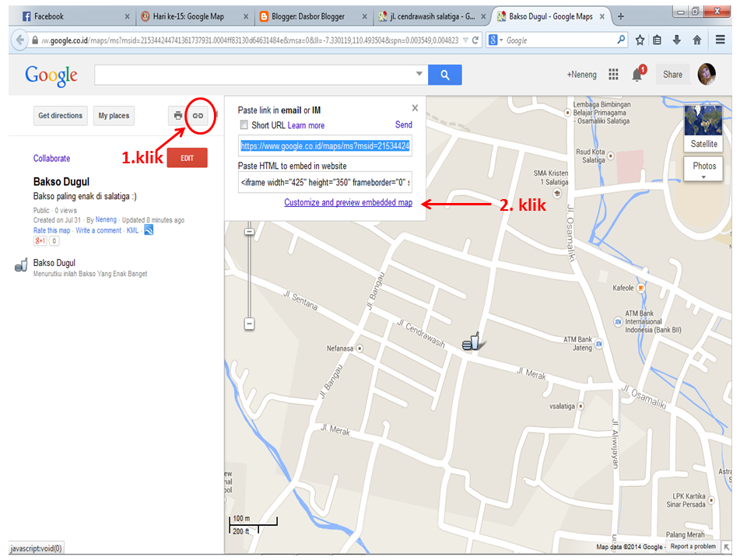Click the blue search magnifier button
Image resolution: width=747 pixels, height=560 pixels.
point(444,75)
